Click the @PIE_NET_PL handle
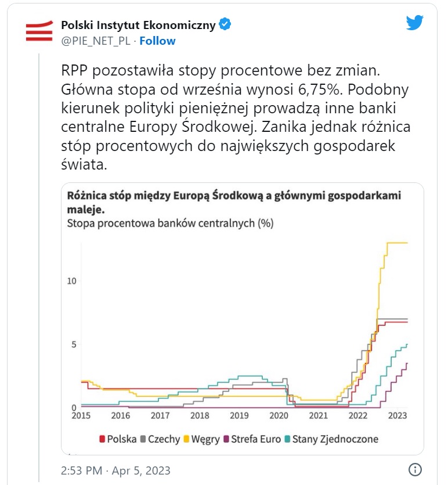Viewport: 448px width, 485px height. click(96, 41)
